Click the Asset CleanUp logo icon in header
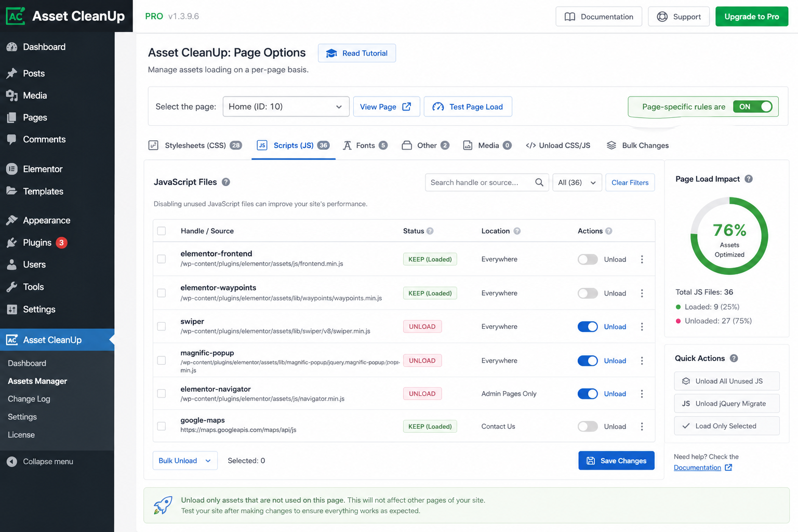The height and width of the screenshot is (532, 798). click(x=16, y=16)
